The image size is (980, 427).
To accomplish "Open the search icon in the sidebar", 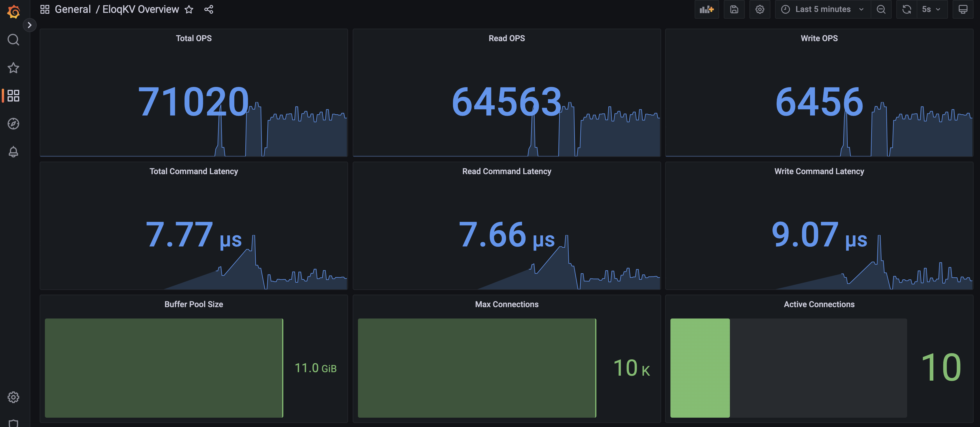I will point(14,40).
